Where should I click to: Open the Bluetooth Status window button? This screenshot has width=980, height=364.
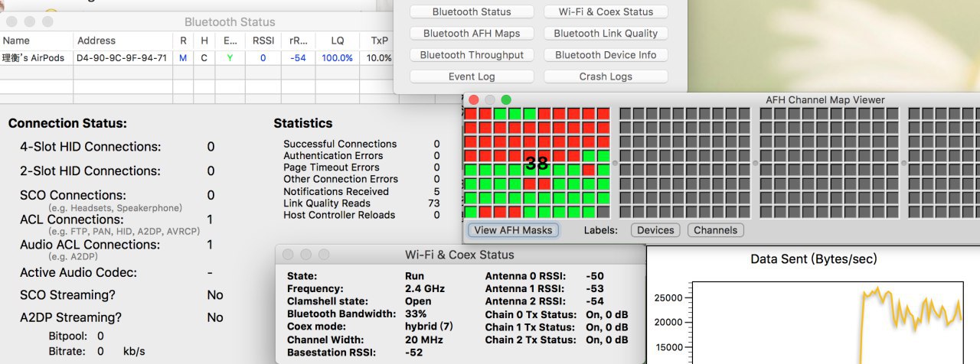(x=472, y=11)
